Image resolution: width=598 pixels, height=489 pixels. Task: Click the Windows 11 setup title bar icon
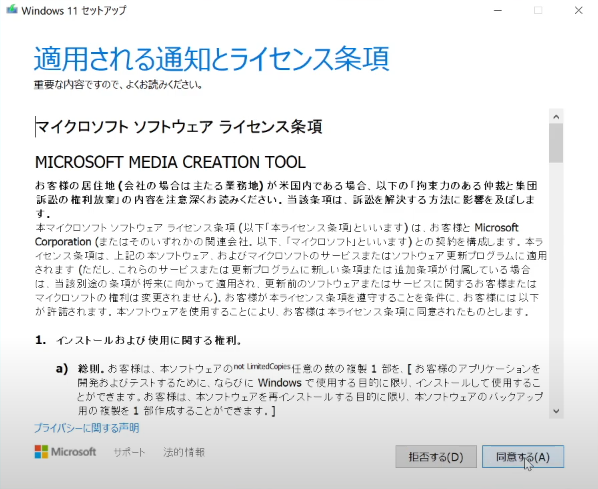pos(12,10)
